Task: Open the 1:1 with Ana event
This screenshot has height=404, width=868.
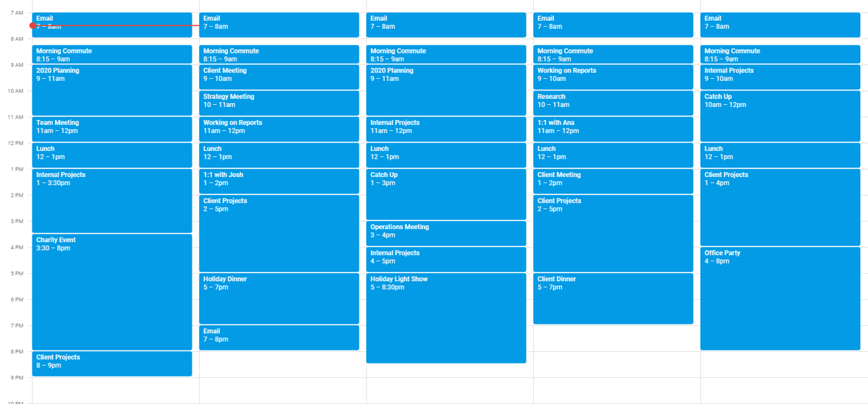Action: pyautogui.click(x=613, y=129)
